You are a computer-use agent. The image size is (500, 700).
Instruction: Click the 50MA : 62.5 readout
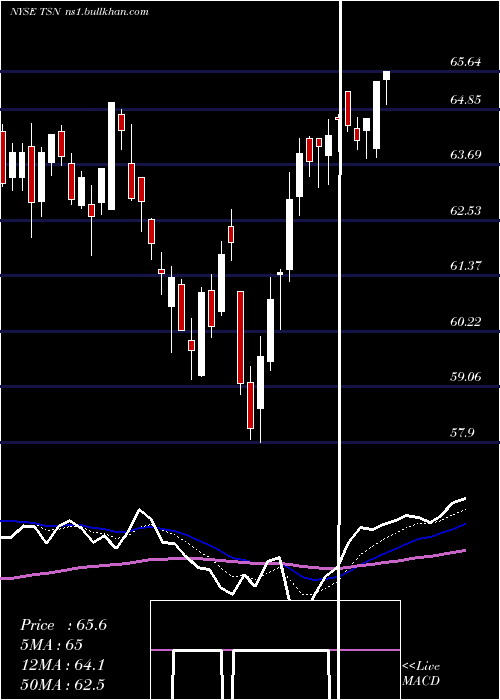tap(62, 684)
